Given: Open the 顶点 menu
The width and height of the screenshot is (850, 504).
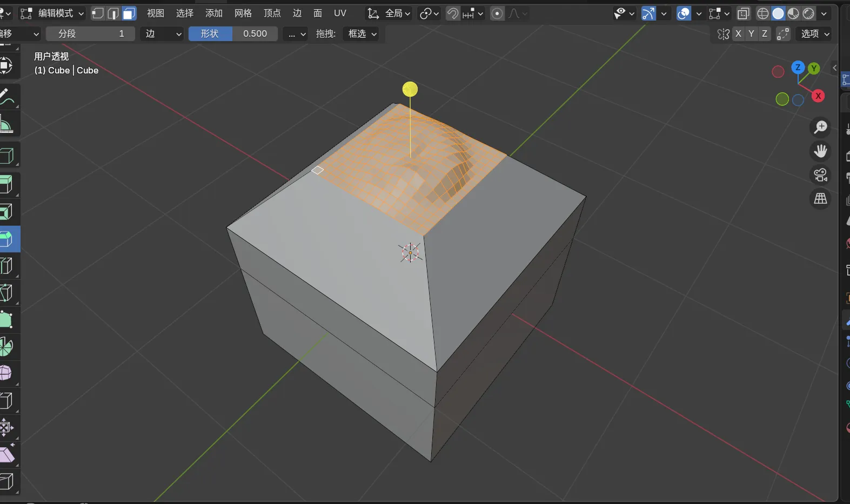Looking at the screenshot, I should pyautogui.click(x=272, y=14).
